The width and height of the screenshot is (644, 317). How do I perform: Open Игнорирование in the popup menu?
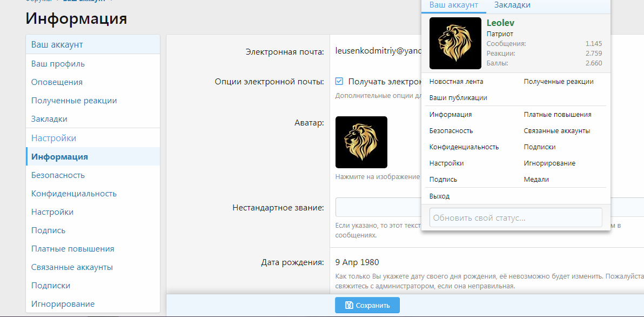pyautogui.click(x=549, y=163)
